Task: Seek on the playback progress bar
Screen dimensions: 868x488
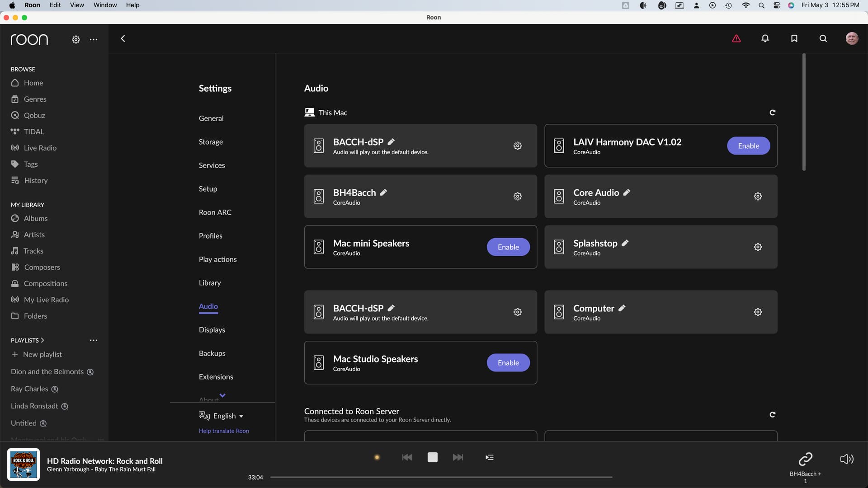Action: 441,477
